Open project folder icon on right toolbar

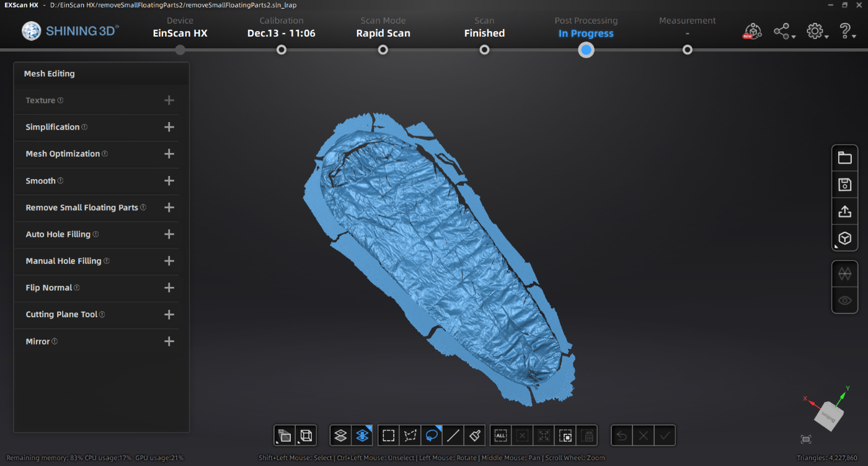[x=844, y=158]
